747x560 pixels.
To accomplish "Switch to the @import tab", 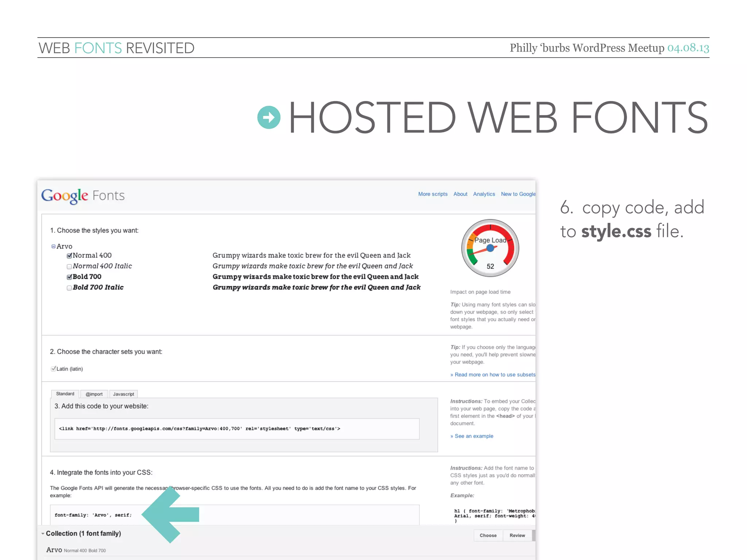I will 94,394.
